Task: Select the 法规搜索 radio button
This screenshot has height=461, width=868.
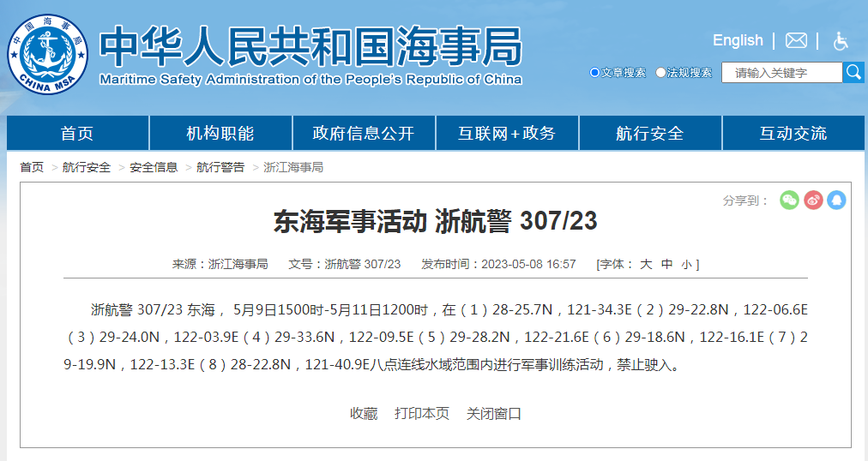Action: click(660, 73)
